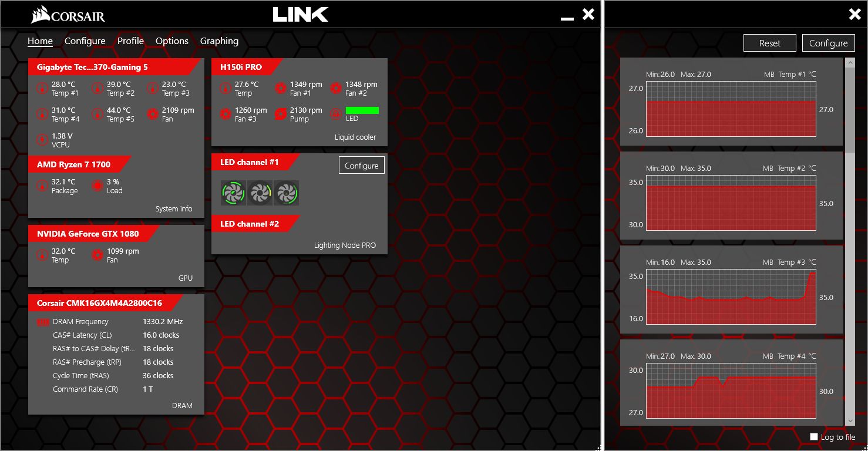
Task: Click the CAS# Latency 16.0 clocks value
Action: coord(161,335)
